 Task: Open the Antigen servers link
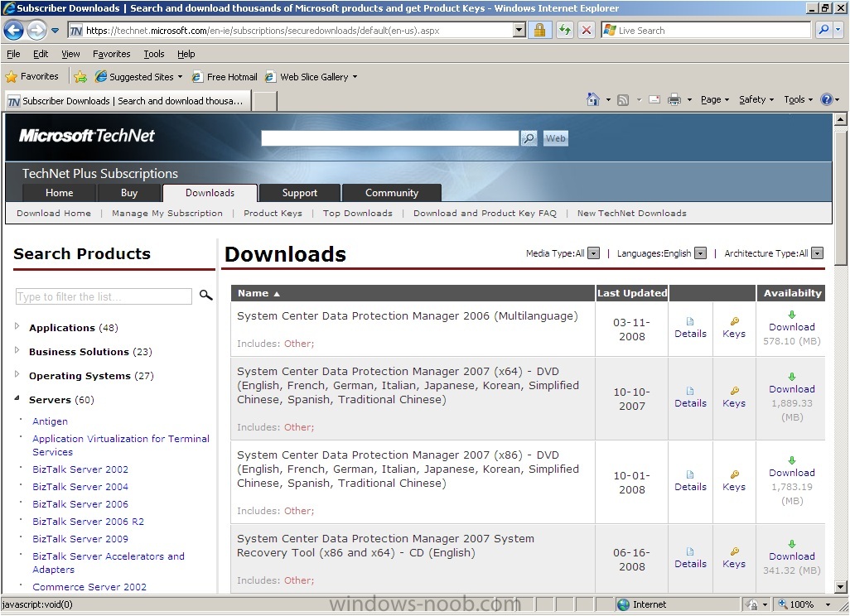tap(50, 421)
